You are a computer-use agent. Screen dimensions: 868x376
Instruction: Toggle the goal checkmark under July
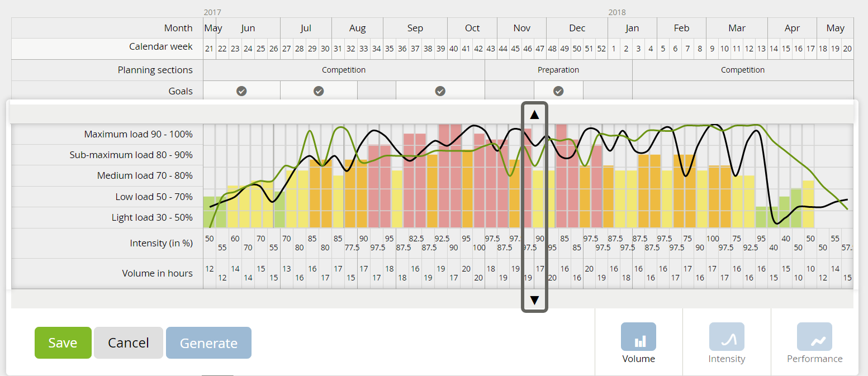[319, 91]
